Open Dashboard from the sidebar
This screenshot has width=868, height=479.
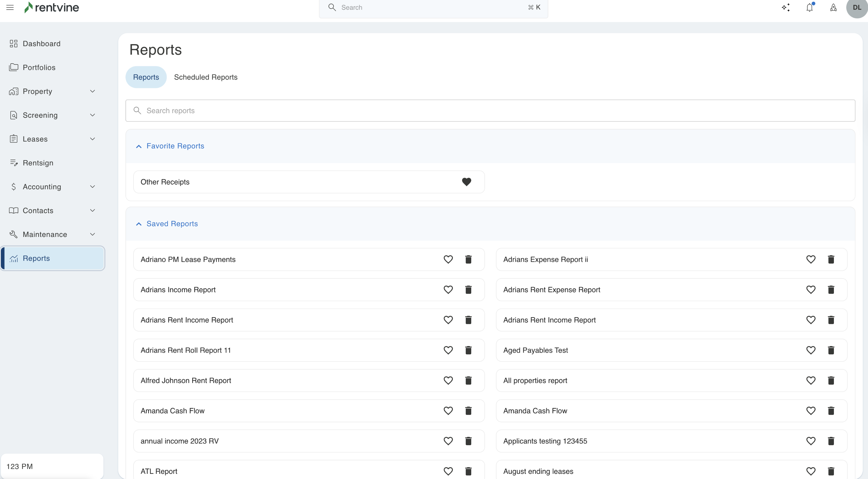click(42, 44)
